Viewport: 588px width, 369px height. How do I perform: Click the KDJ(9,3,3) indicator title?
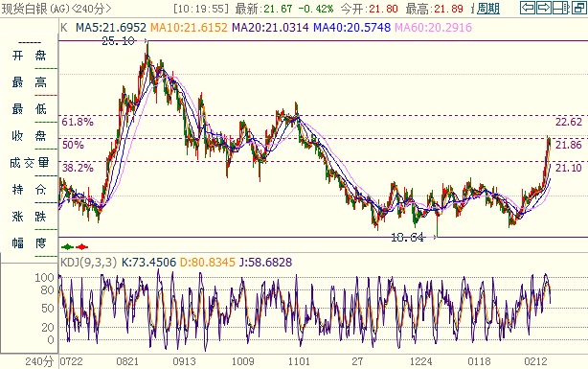coord(88,262)
